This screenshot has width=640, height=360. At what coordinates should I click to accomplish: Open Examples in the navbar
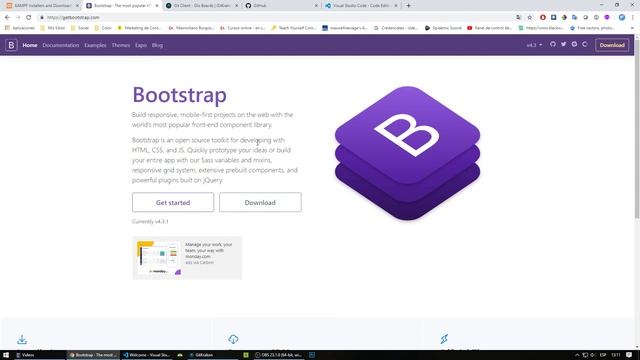95,45
